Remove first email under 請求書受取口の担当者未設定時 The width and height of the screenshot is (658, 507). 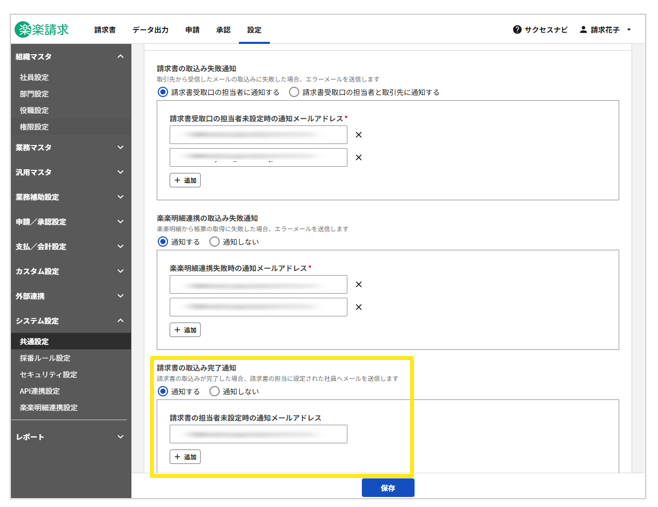pyautogui.click(x=358, y=135)
